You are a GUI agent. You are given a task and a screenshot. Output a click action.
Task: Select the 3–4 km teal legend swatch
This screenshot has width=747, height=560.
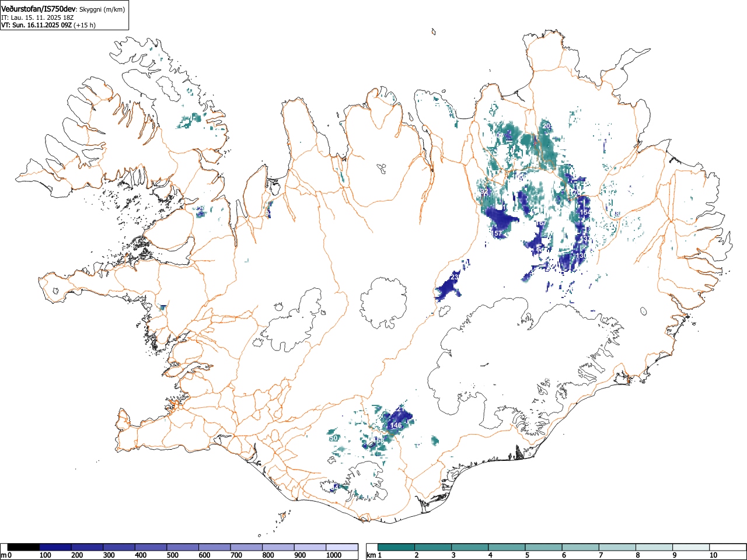coord(470,547)
